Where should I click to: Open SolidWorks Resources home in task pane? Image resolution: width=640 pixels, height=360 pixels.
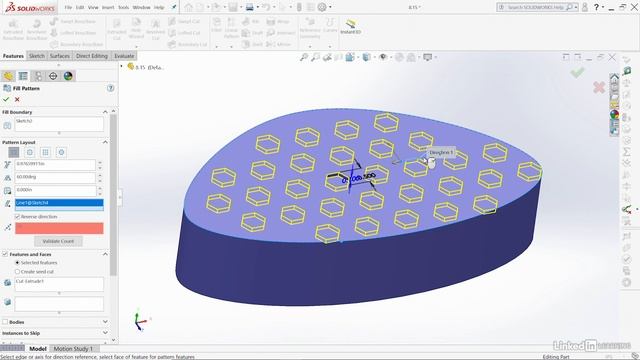[614, 77]
